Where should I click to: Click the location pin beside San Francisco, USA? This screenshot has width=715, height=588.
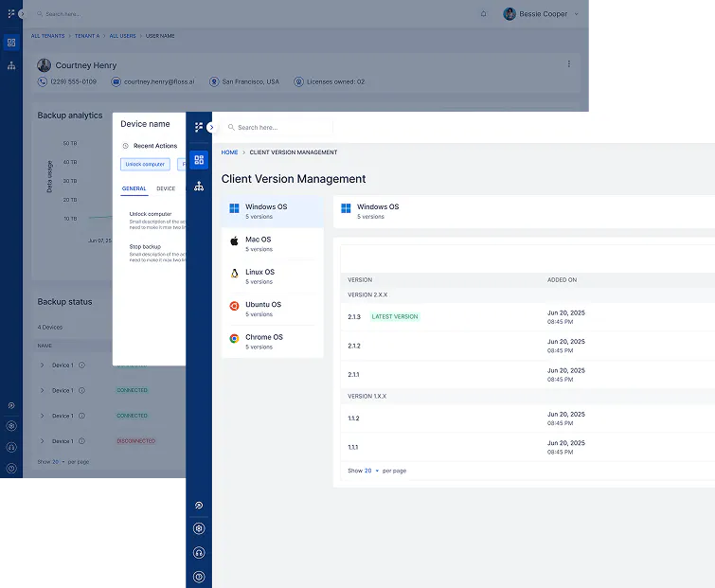coord(214,81)
